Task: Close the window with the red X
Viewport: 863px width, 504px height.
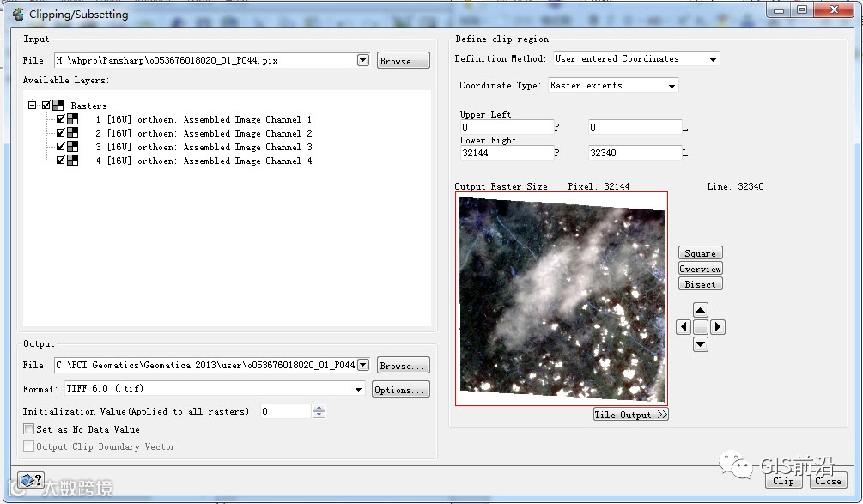Action: pos(834,10)
